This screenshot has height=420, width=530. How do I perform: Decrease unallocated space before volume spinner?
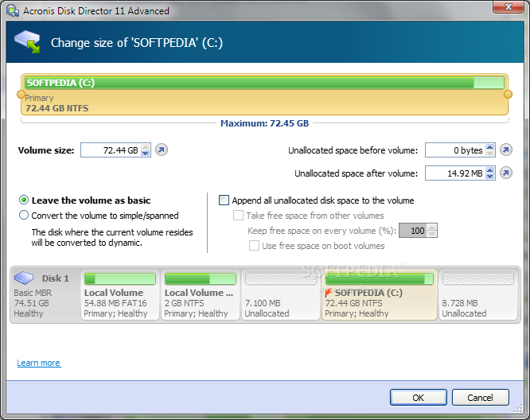[x=489, y=153]
